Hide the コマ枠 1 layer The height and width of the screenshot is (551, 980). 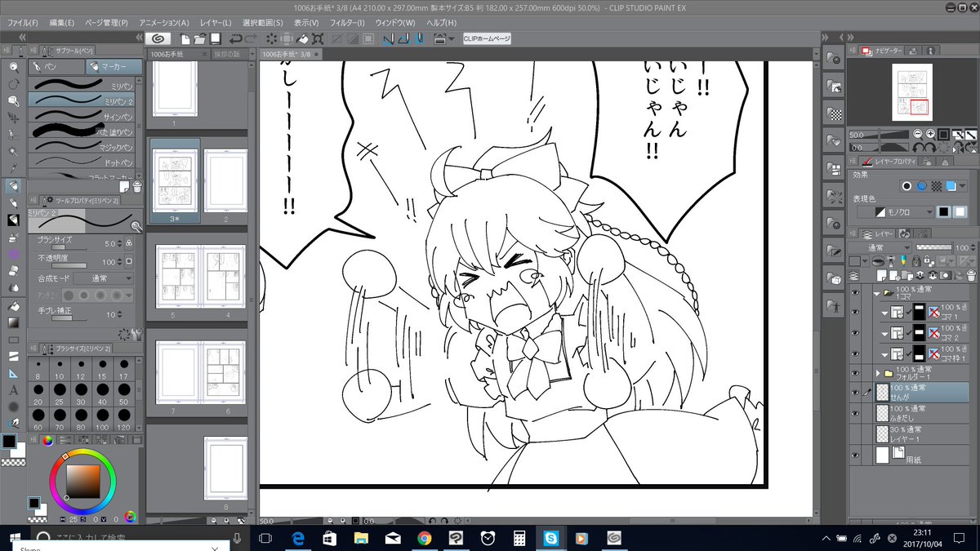[855, 354]
